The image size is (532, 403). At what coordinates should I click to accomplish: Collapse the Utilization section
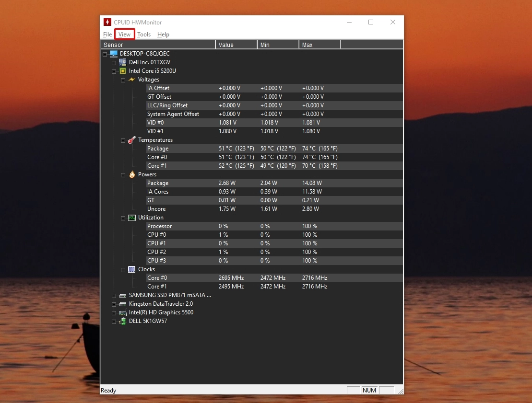pos(123,218)
